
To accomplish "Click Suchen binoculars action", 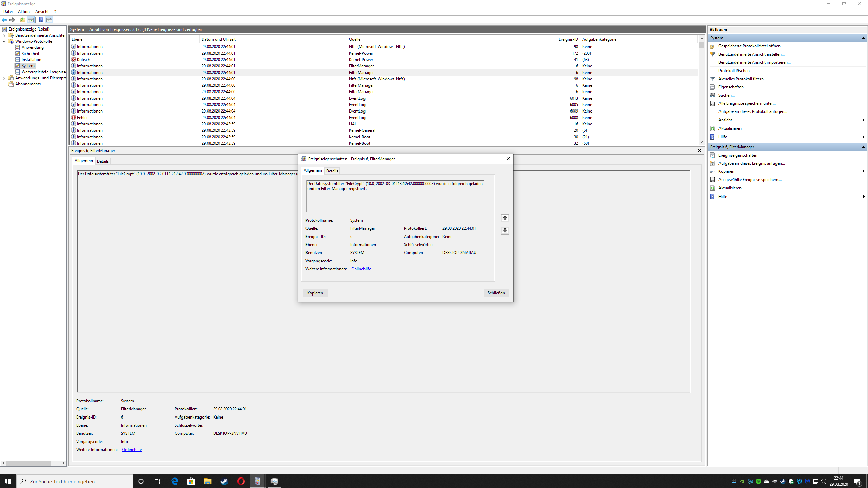I will point(726,95).
